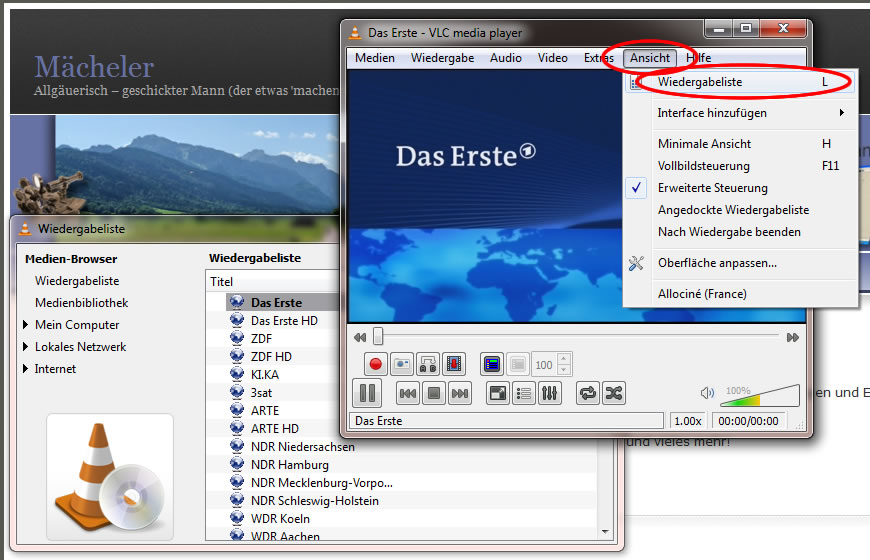Screen dimensions: 870x560
Task: Toggle fullscreen video icon
Action: point(497,393)
